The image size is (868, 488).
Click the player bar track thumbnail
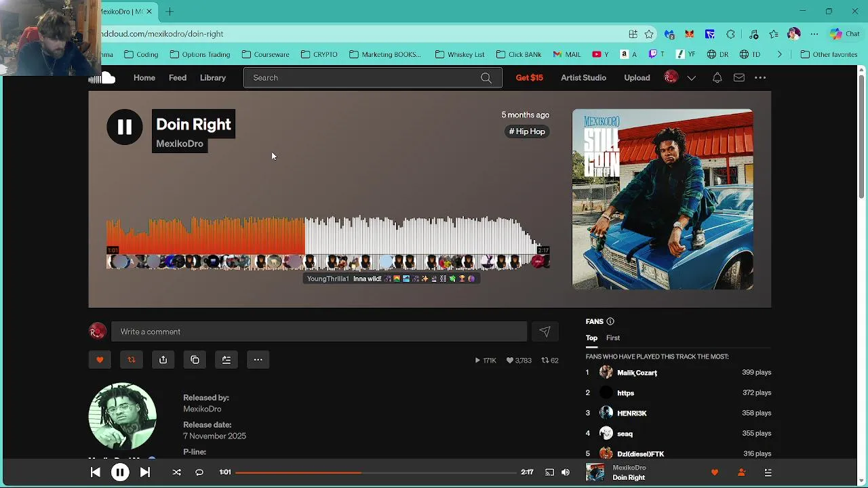[595, 472]
